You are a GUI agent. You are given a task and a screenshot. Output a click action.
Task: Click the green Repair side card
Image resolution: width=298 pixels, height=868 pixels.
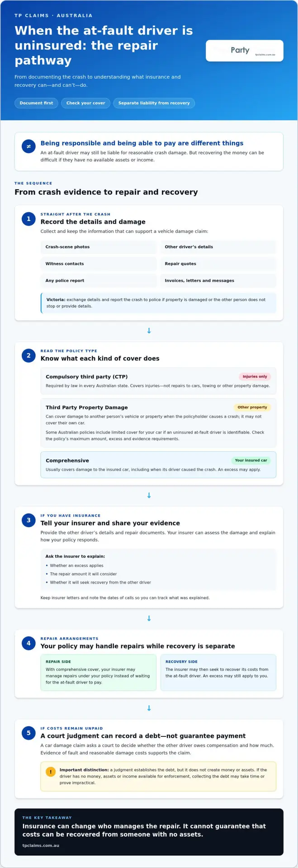pyautogui.click(x=99, y=672)
